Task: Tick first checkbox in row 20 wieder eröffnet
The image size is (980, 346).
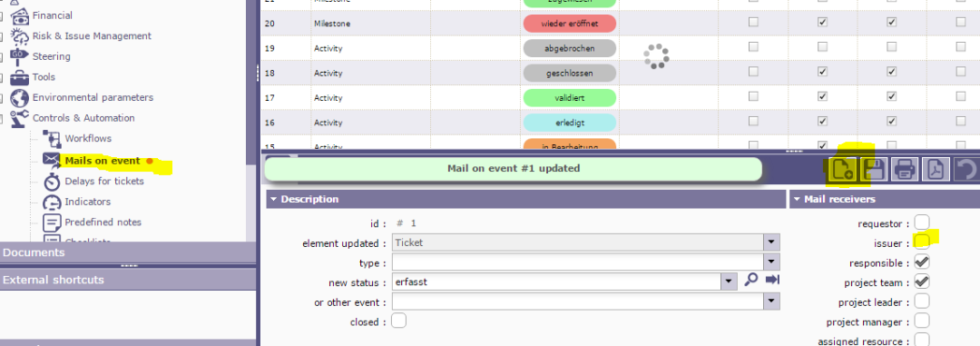Action: 753,22
